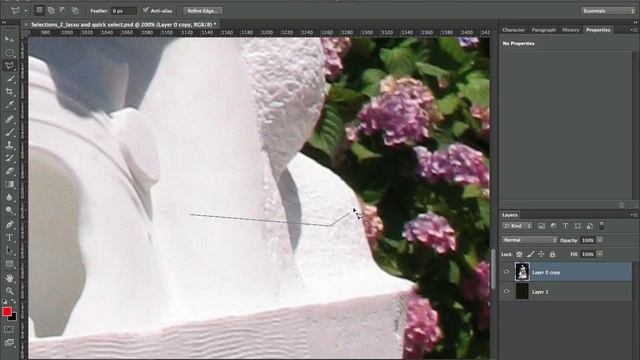Select the Pen tool
640x360 pixels.
[9, 224]
